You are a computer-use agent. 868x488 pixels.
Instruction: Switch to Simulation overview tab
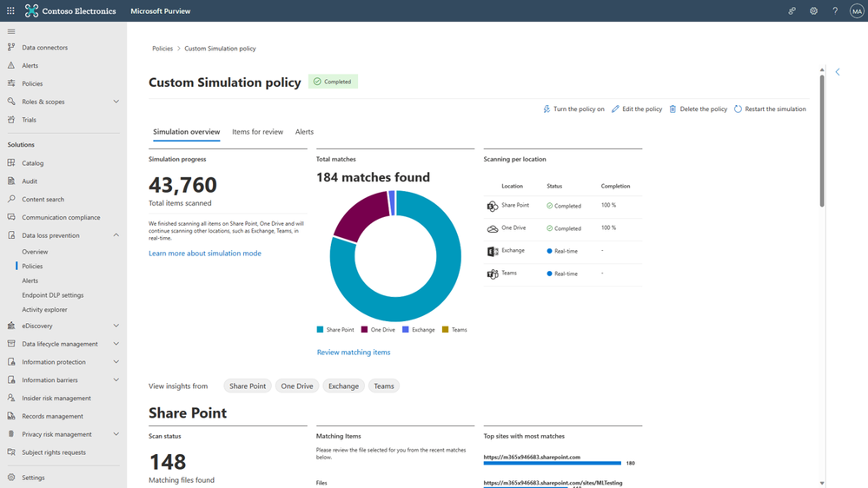187,132
